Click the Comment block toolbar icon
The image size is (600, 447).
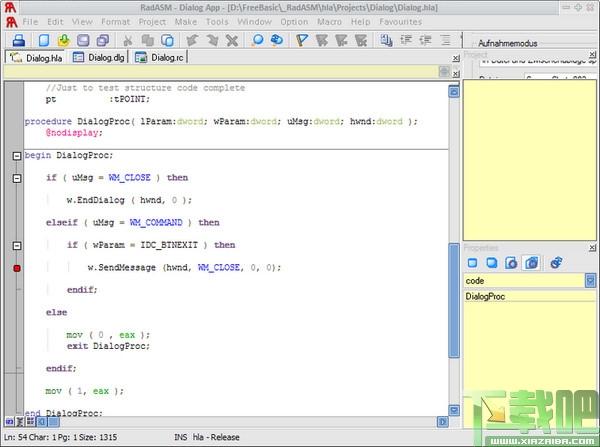445,40
